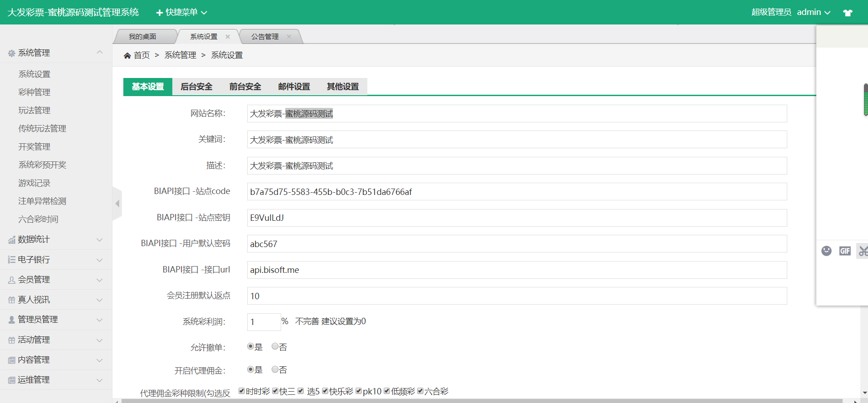This screenshot has height=403, width=868.
Task: Close the 公告管理 tab
Action: coord(289,37)
